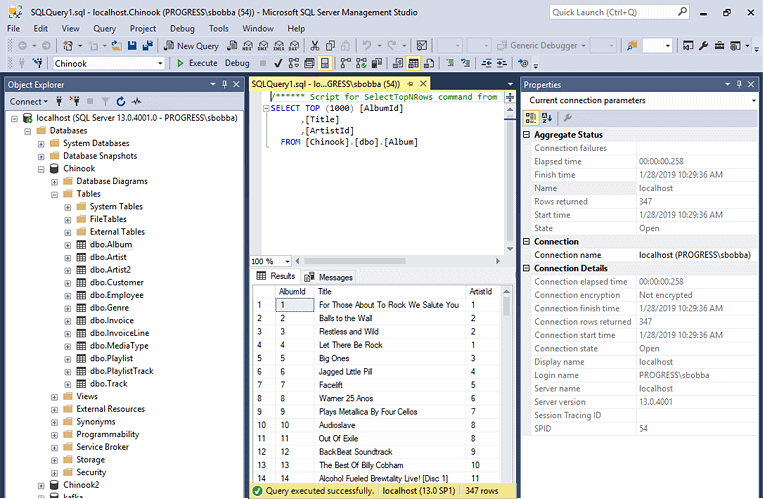
Task: Click the New Query toolbar button
Action: tap(191, 46)
